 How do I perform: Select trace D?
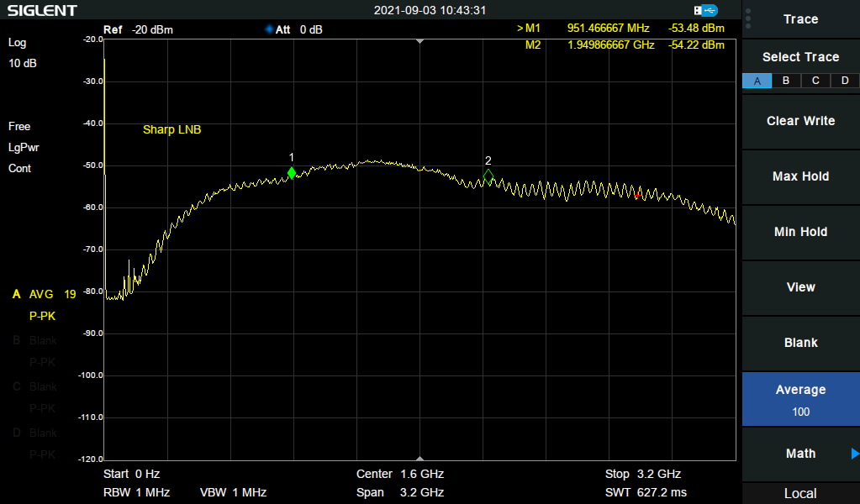click(x=845, y=81)
